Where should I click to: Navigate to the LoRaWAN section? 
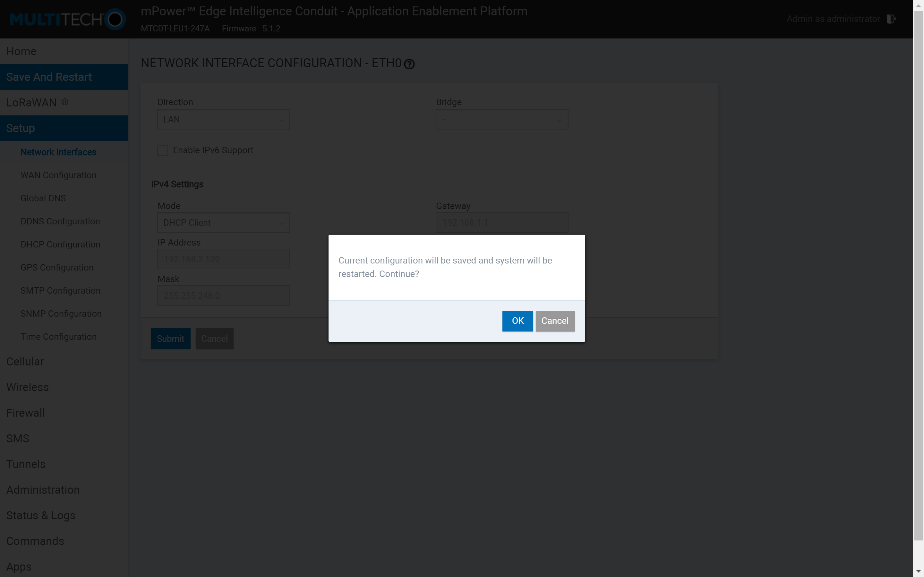coord(37,102)
